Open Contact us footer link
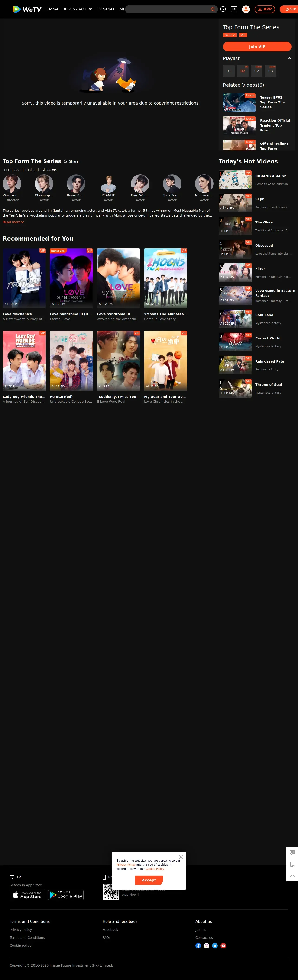Viewport: 298px width, 980px height. pyautogui.click(x=204, y=937)
